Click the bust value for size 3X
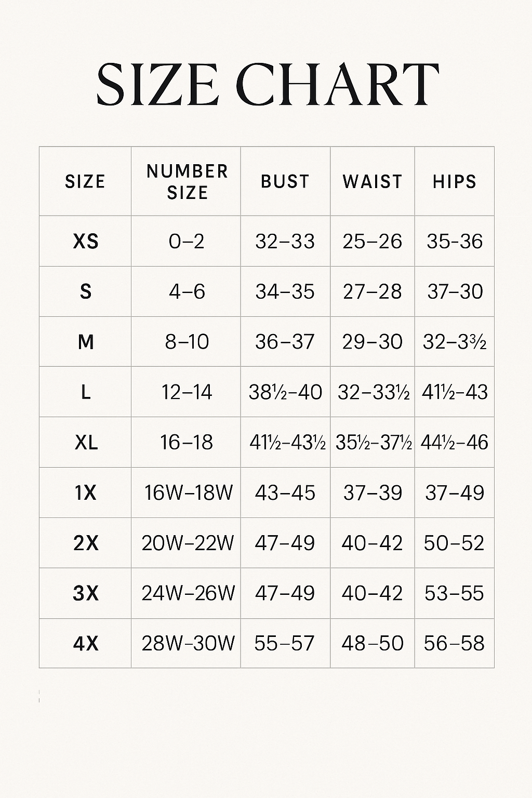The width and height of the screenshot is (532, 798). coord(285,593)
